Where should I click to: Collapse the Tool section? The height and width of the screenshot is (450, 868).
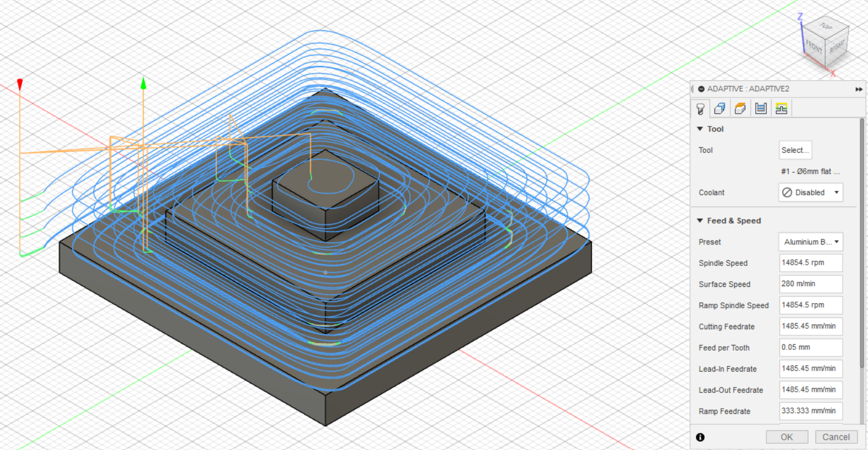coord(700,129)
